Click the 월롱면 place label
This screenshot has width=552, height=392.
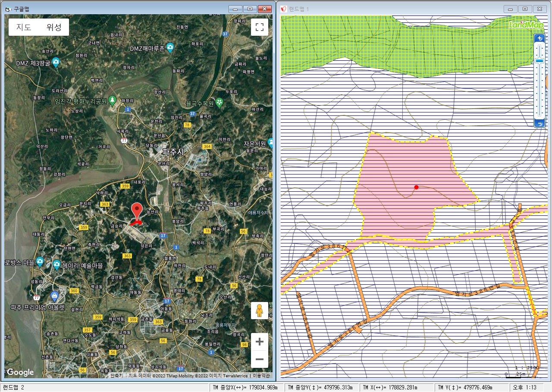[x=171, y=258]
